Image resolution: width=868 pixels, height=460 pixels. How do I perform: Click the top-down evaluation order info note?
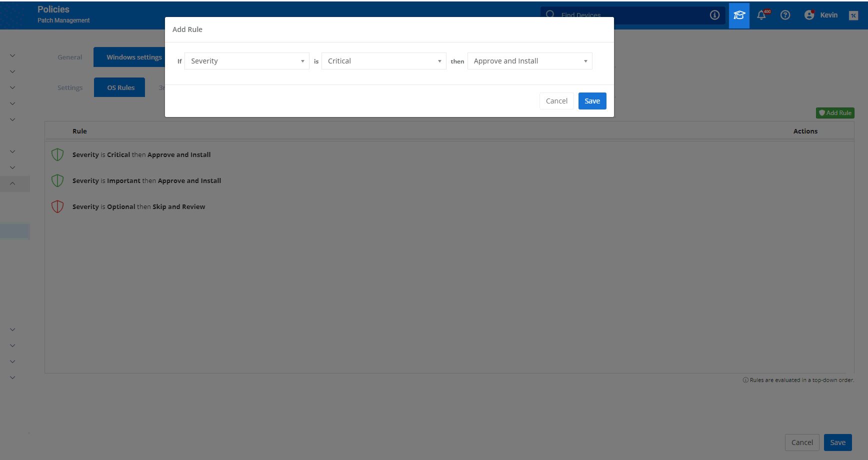pyautogui.click(x=798, y=380)
